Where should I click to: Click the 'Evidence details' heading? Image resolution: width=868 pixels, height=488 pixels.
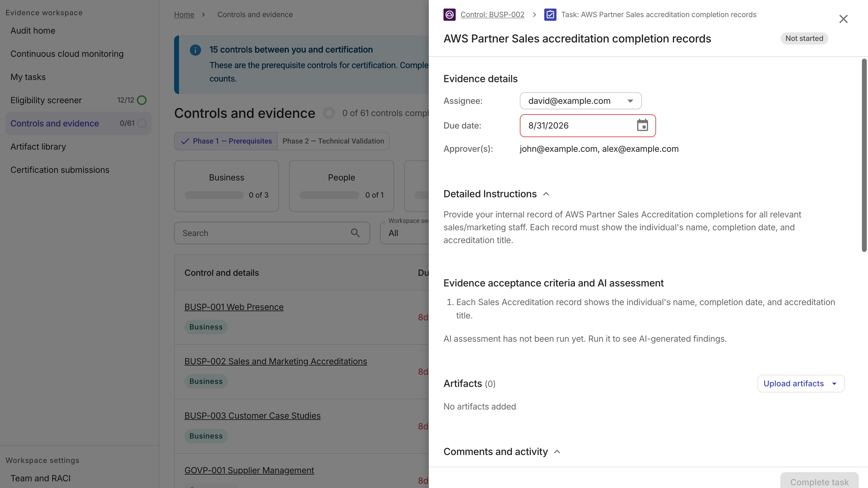pyautogui.click(x=480, y=78)
